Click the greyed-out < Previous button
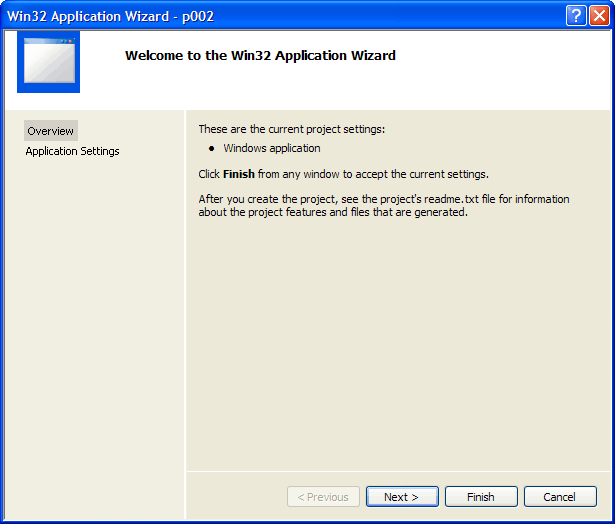The width and height of the screenshot is (615, 524). click(x=322, y=497)
